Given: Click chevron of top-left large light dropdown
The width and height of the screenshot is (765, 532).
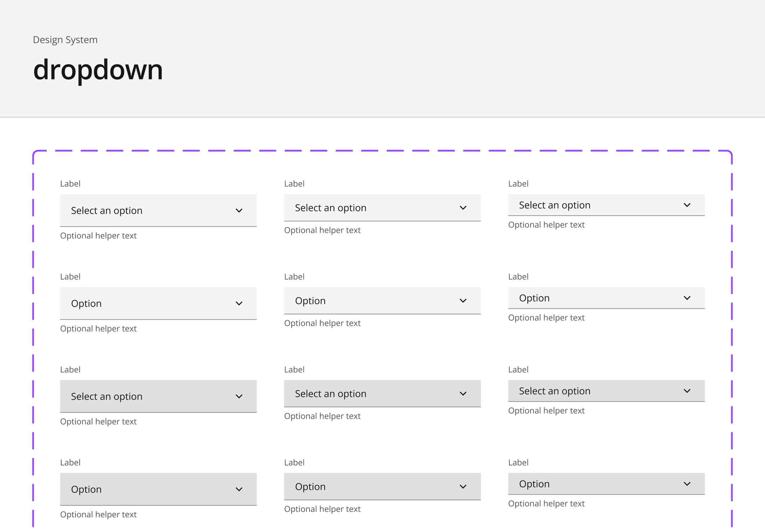Looking at the screenshot, I should 239,211.
